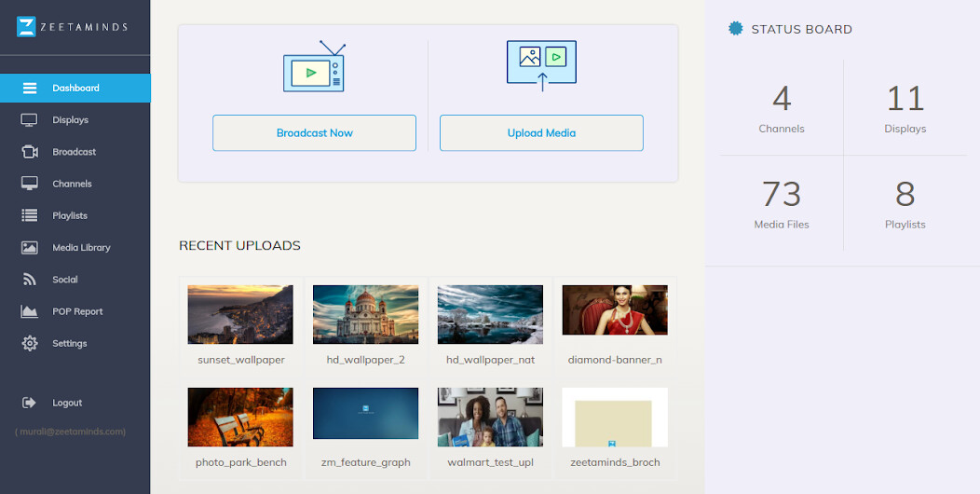Screen dimensions: 980x494
Task: Click the sunset_wallpaper file name
Action: 241,360
